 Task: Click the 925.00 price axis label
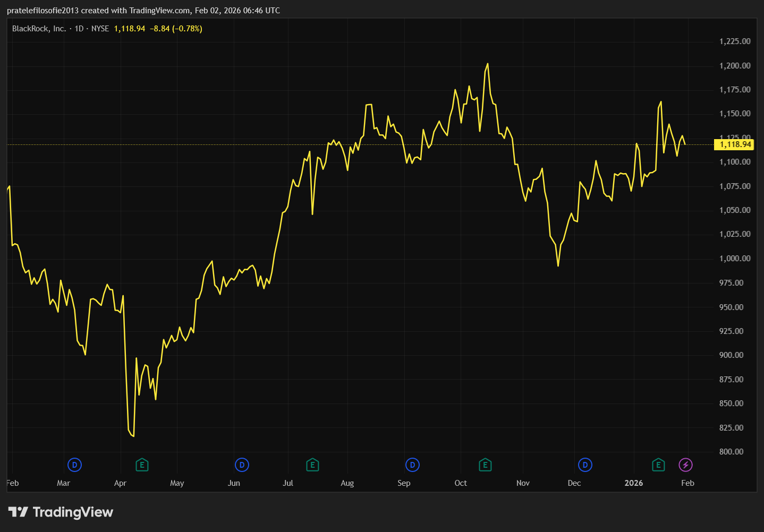click(x=731, y=331)
